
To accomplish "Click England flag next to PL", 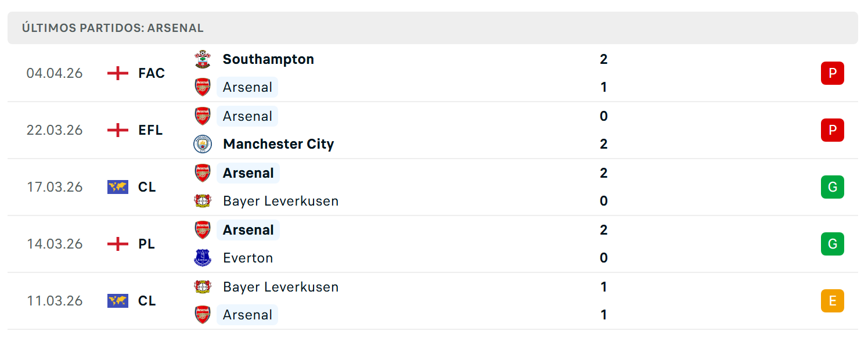I will click(118, 244).
